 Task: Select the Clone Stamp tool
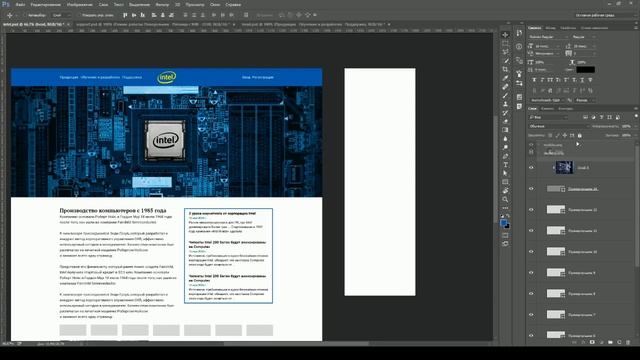(505, 104)
